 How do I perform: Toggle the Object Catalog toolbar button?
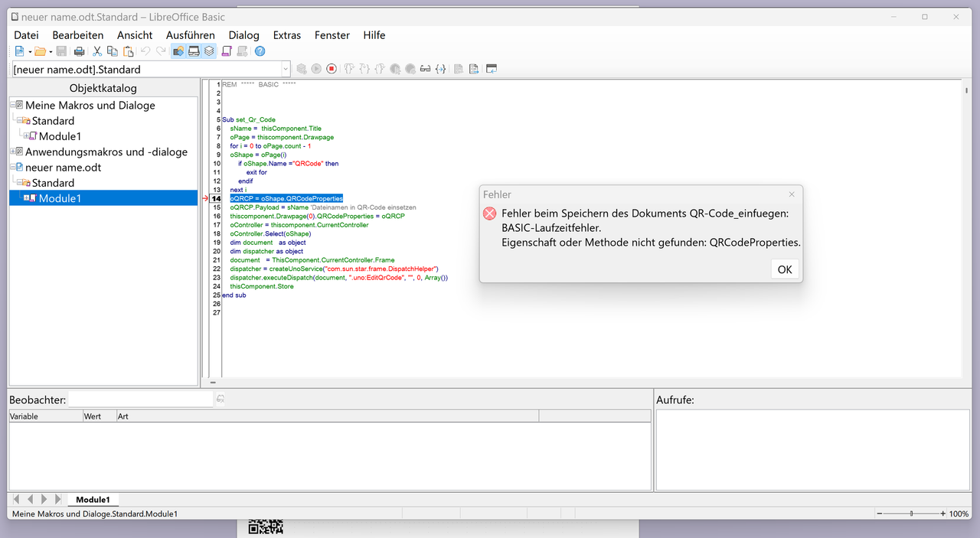coord(178,51)
